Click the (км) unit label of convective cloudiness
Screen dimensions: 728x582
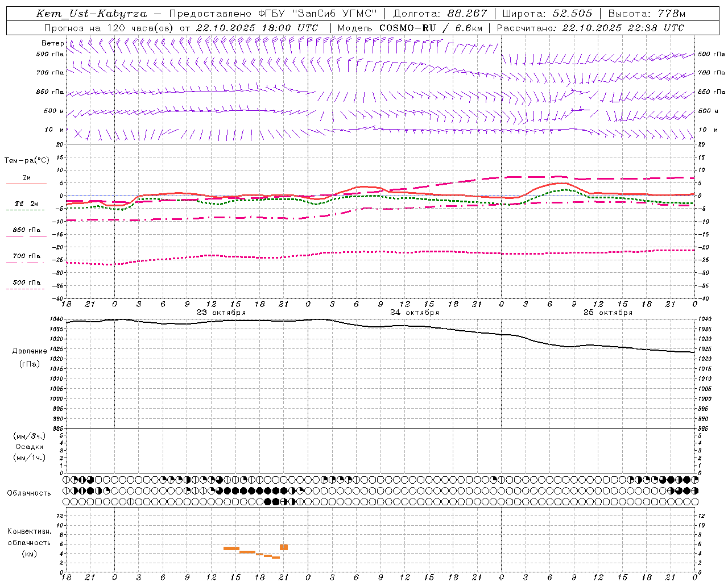pyautogui.click(x=29, y=554)
